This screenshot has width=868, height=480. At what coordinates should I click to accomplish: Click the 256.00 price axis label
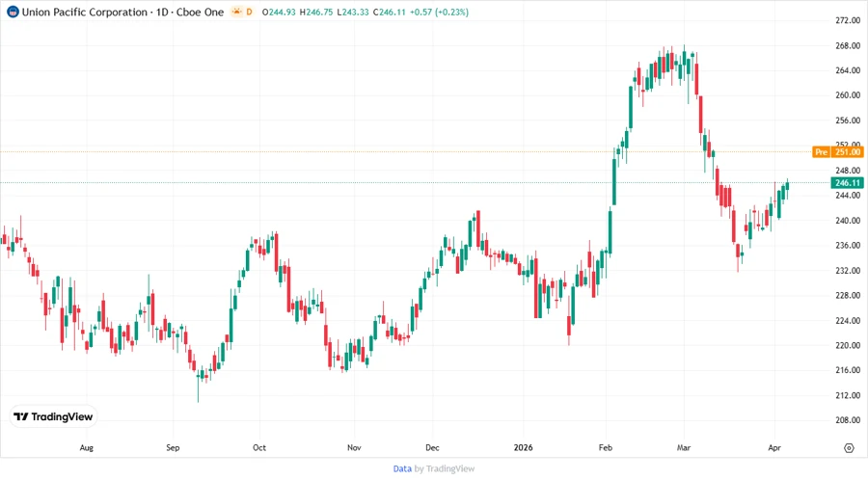click(848, 120)
